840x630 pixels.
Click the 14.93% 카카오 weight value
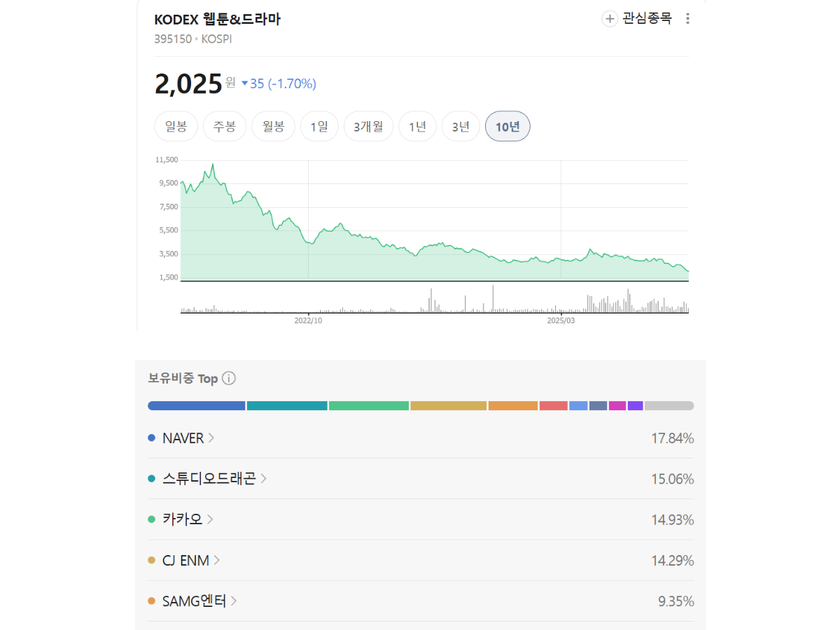pos(673,519)
